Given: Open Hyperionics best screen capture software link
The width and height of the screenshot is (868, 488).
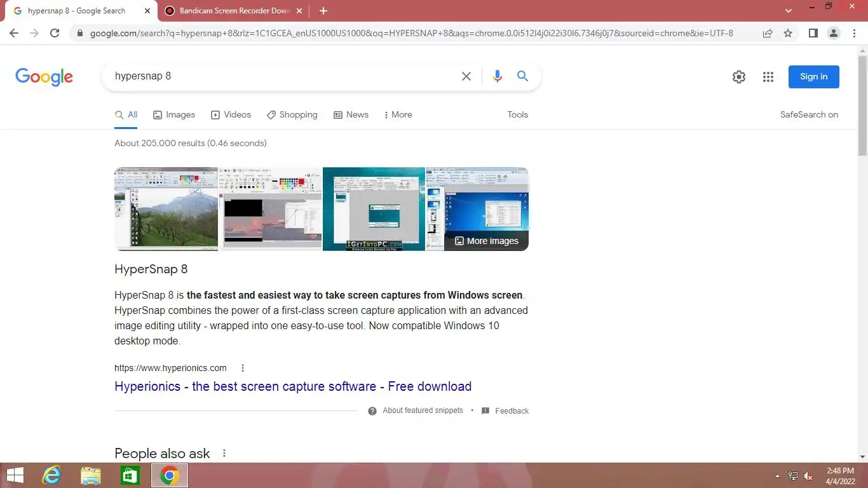Looking at the screenshot, I should pyautogui.click(x=293, y=386).
